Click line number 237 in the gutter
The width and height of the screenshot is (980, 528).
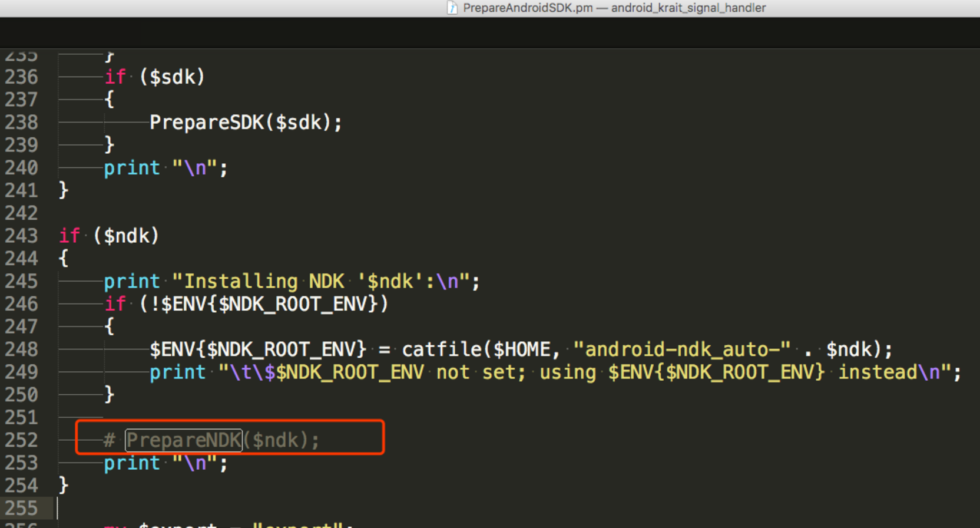[21, 100]
